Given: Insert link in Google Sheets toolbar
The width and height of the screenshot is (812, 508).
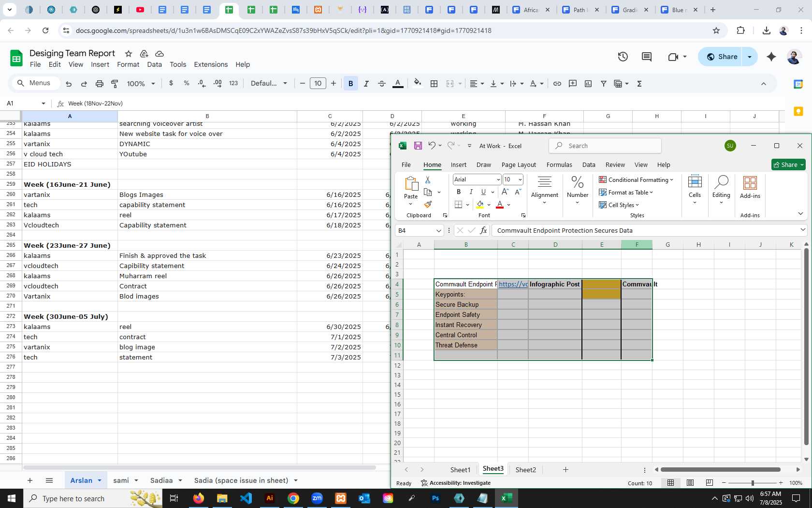Looking at the screenshot, I should point(557,84).
